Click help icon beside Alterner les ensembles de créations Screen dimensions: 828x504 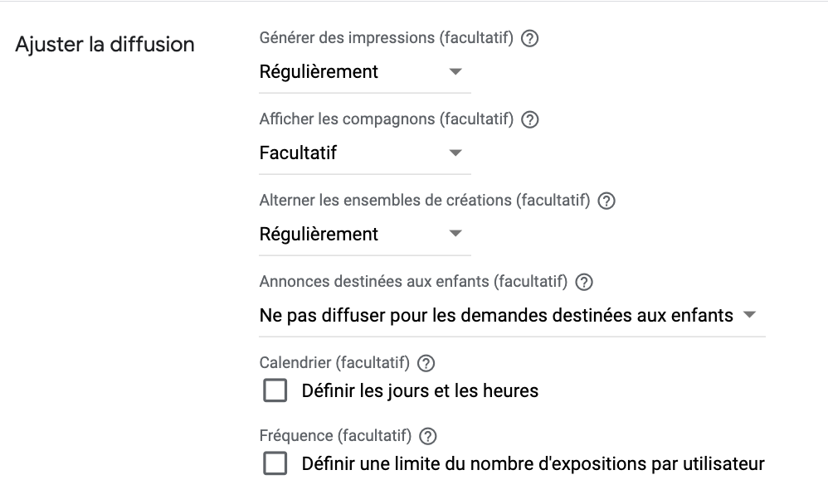(x=606, y=201)
